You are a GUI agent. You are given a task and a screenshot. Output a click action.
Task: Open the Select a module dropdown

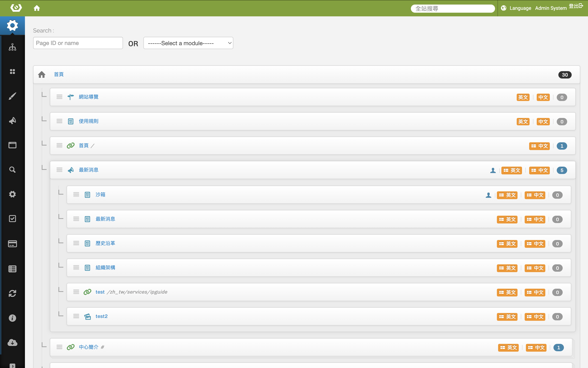[188, 43]
